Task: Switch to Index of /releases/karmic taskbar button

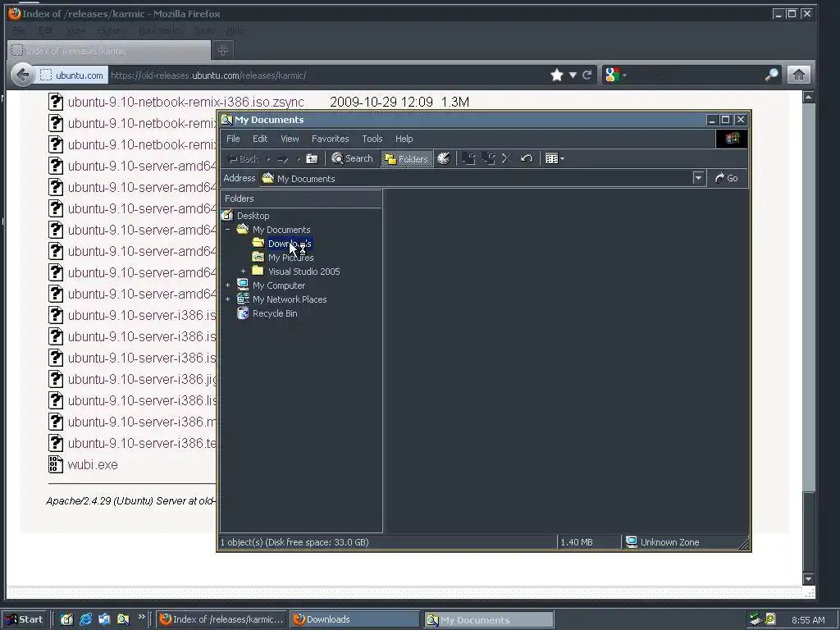Action: 221,619
